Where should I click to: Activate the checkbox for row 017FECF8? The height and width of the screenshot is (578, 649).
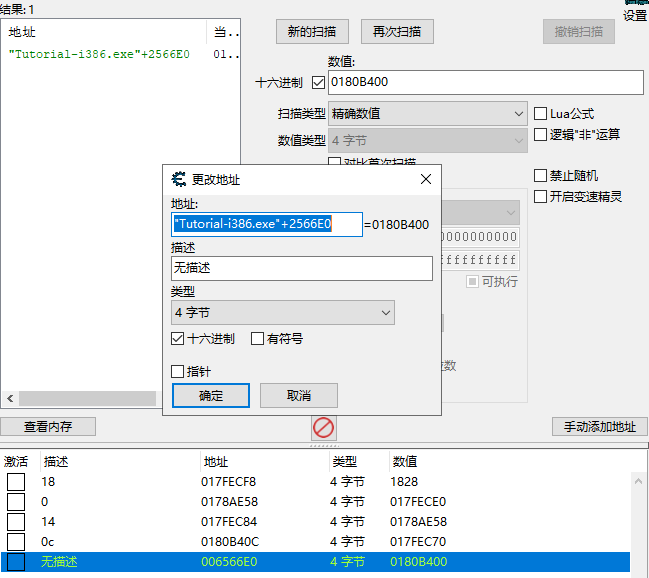point(16,482)
